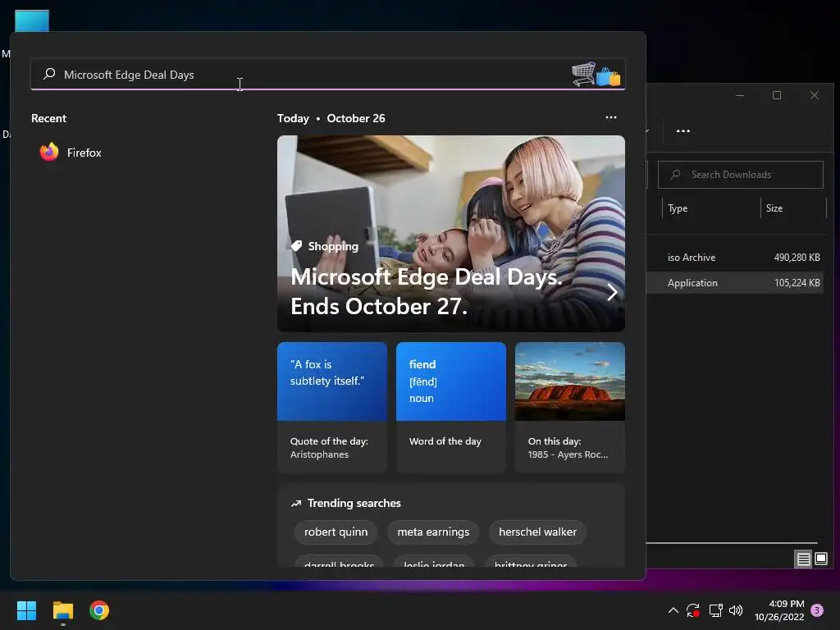Image resolution: width=840 pixels, height=630 pixels.
Task: Click the shopping cart deals icon
Action: coord(596,74)
